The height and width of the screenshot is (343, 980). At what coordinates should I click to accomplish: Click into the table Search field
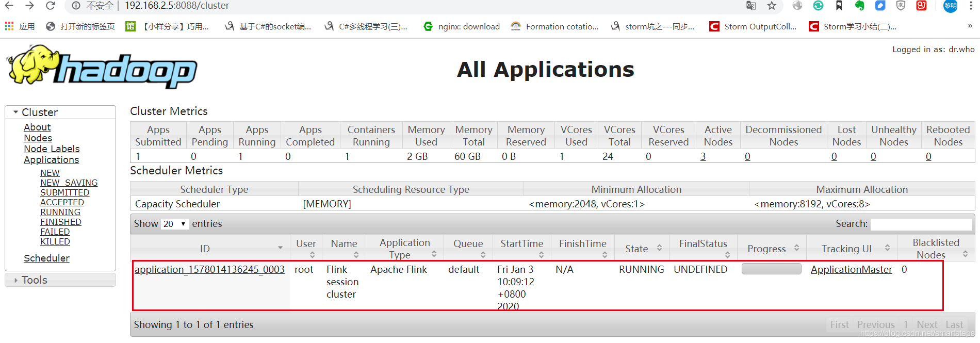(x=921, y=224)
